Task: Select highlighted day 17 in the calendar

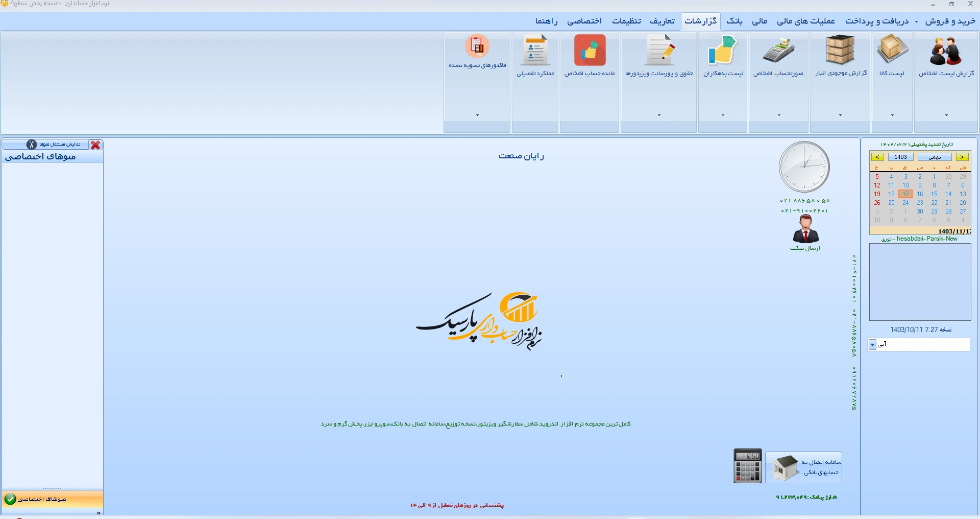Action: (905, 194)
